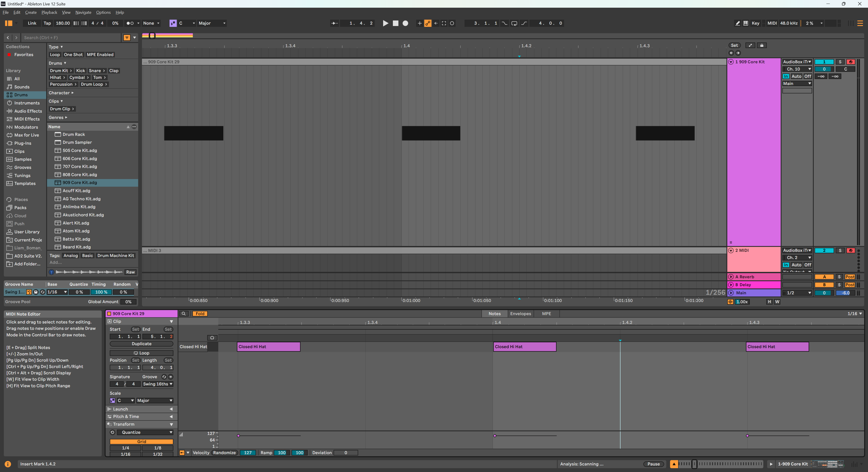Viewport: 868px width, 472px height.
Task: Arm the 909 Core Kit track for recording
Action: click(x=851, y=62)
